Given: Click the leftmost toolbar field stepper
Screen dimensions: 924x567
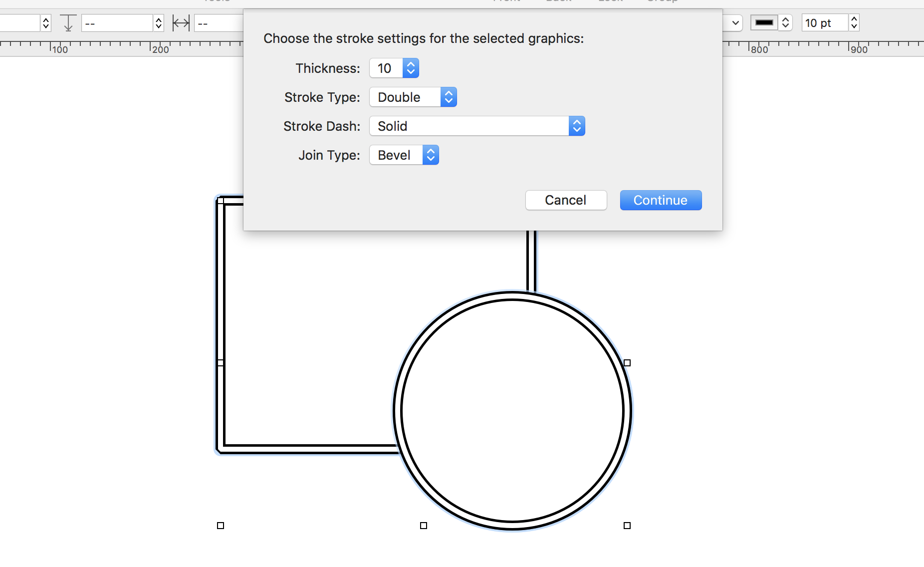Looking at the screenshot, I should [46, 23].
